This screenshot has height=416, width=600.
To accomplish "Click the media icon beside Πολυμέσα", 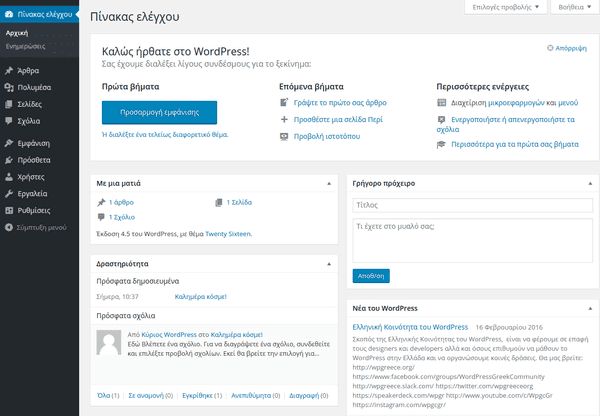I will coord(9,87).
